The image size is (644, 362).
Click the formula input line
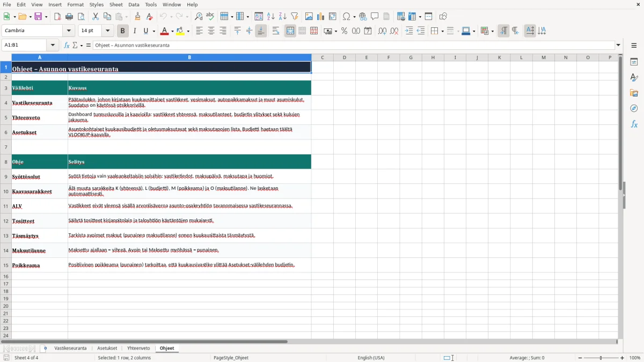354,46
